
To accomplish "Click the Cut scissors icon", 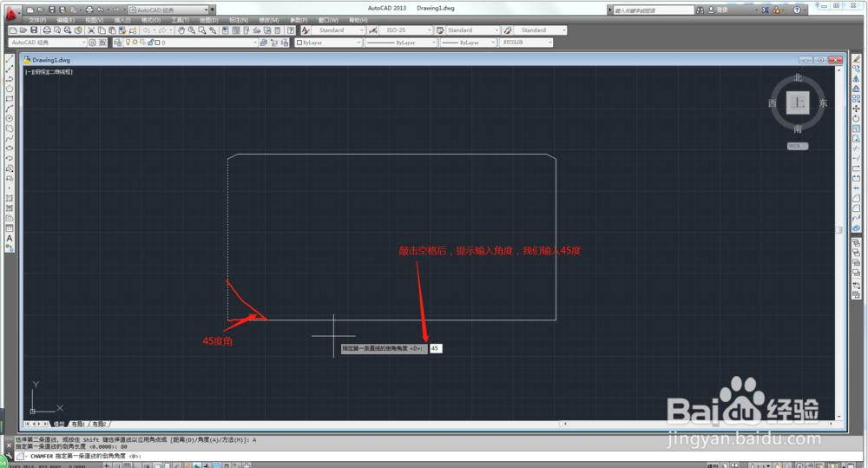I will pos(91,30).
